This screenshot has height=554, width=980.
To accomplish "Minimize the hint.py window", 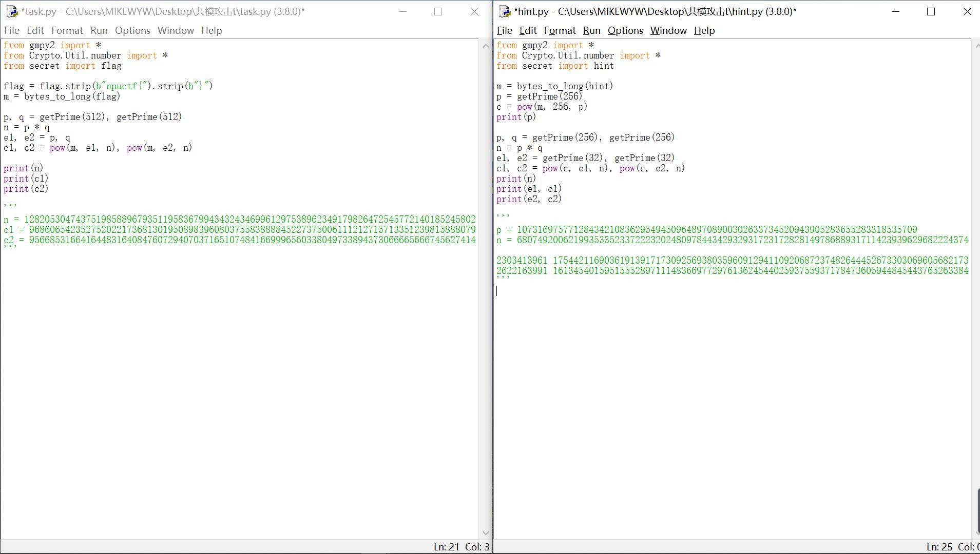I will pos(896,11).
